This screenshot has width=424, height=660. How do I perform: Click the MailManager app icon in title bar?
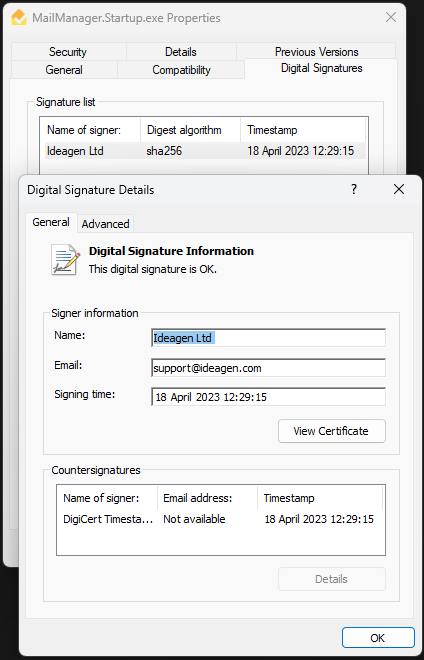(19, 18)
